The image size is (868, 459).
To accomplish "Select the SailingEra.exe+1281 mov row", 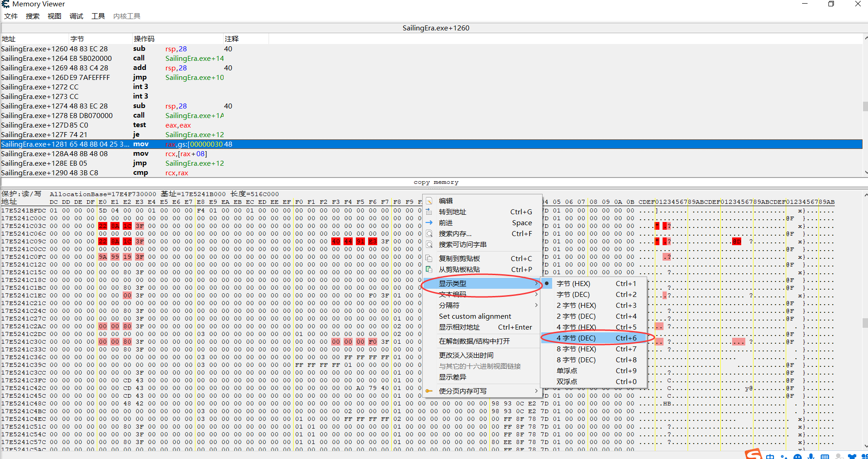I will 431,144.
